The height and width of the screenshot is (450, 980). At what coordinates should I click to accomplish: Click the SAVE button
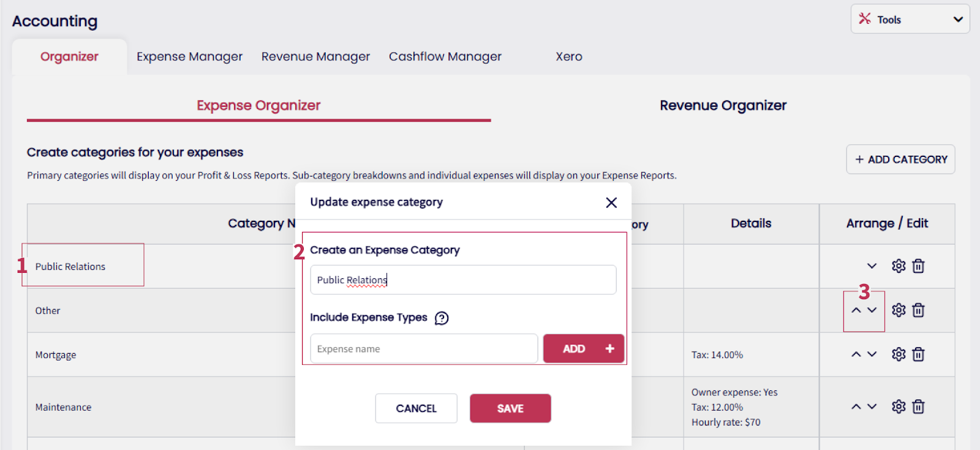tap(510, 408)
